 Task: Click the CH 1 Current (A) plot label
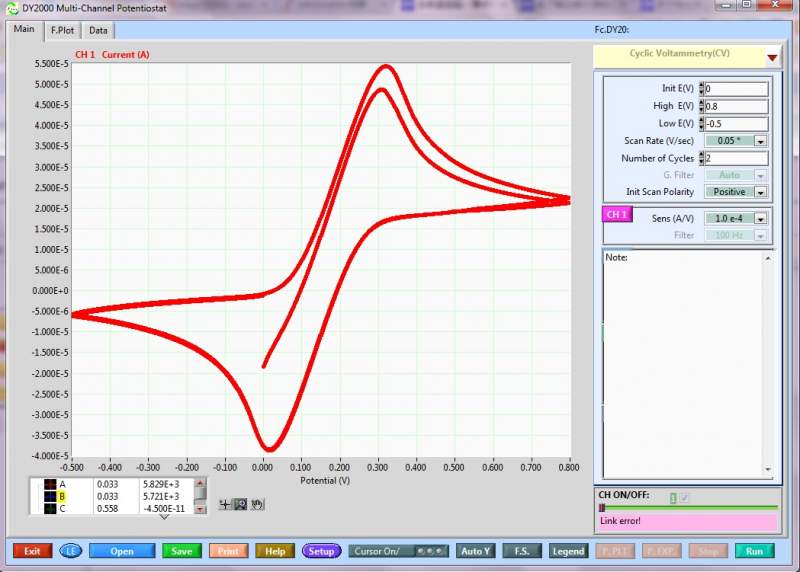(112, 55)
